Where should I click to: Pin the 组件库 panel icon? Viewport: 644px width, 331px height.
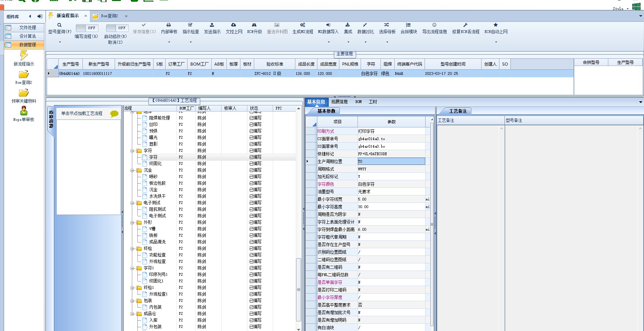[x=40, y=16]
